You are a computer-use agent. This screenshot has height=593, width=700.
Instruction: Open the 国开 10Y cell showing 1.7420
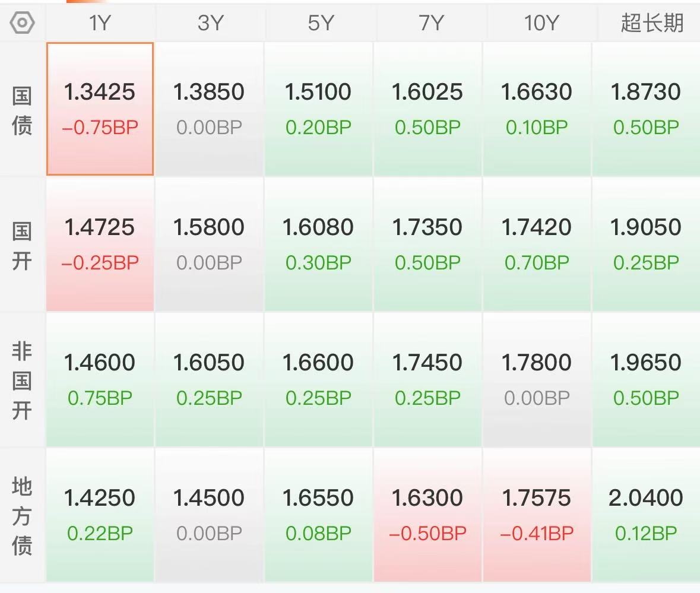point(537,245)
